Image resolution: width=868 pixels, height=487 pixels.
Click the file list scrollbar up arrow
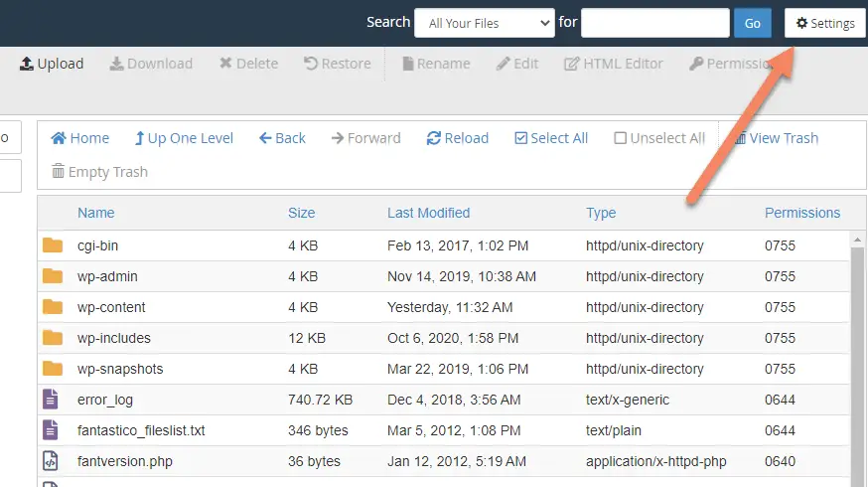click(857, 240)
